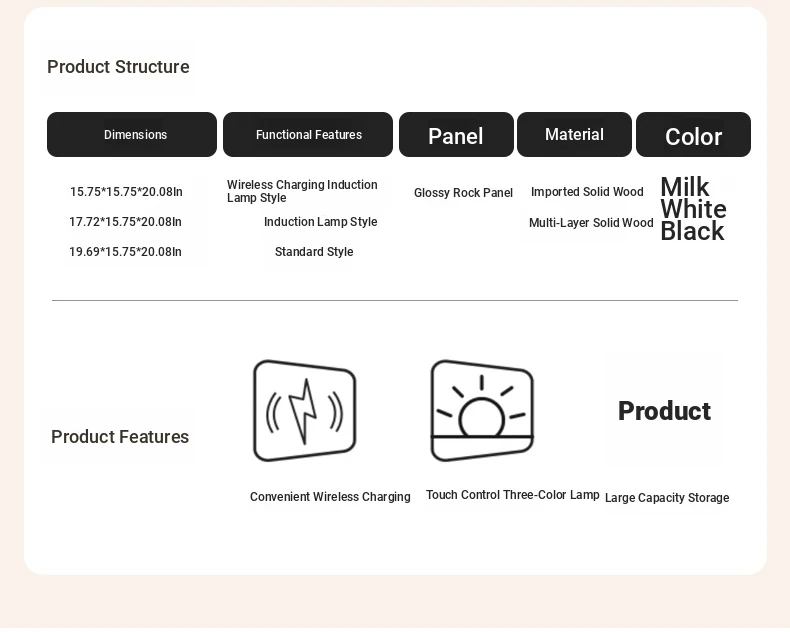Screen dimensions: 790x632
Task: Pick Imported Solid Wood material
Action: [x=587, y=192]
